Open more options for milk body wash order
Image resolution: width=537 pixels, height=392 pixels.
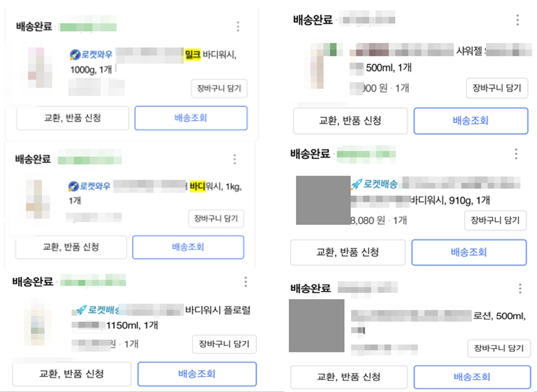coord(238,26)
